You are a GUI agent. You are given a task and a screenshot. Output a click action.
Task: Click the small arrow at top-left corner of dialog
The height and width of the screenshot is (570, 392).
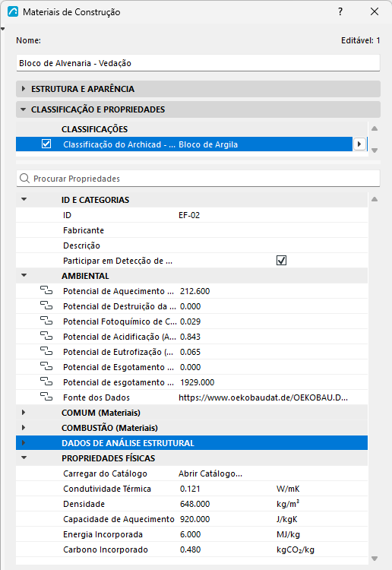tap(2, 29)
